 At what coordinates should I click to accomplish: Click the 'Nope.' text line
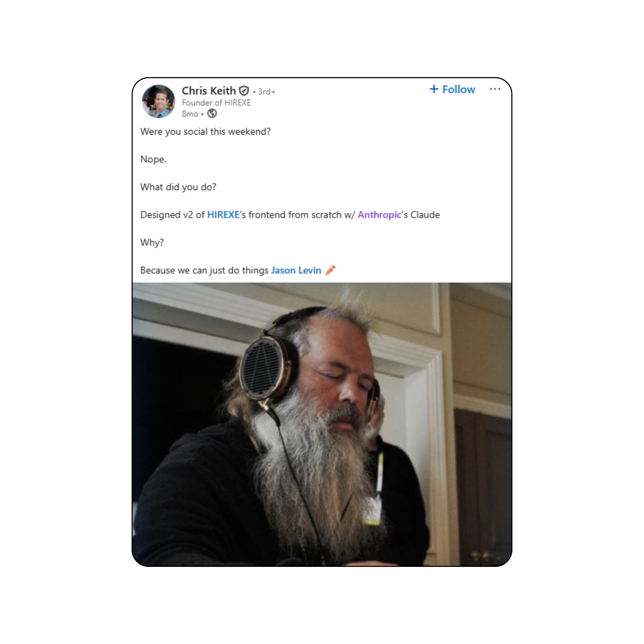(153, 159)
